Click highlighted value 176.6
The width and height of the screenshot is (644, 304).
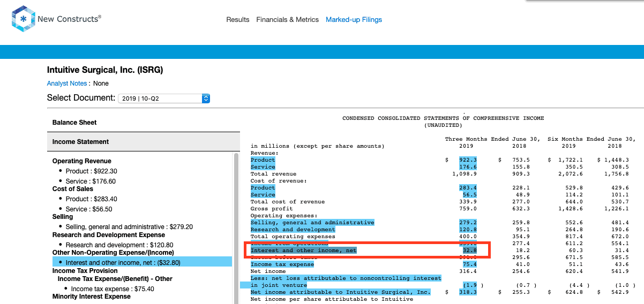coord(468,167)
